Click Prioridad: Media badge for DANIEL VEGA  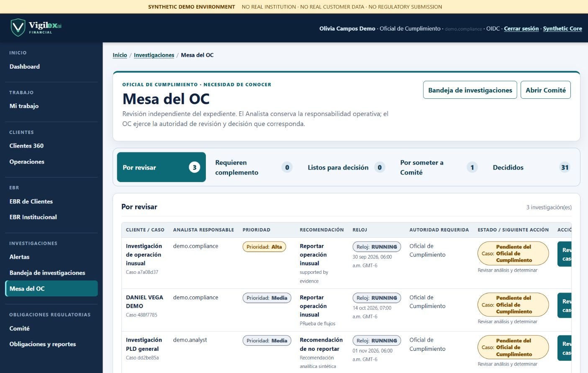(x=267, y=298)
